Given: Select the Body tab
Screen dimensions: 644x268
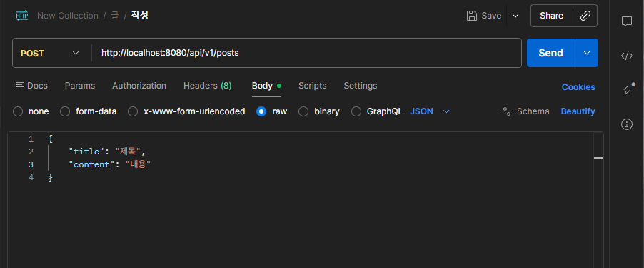Looking at the screenshot, I should pyautogui.click(x=266, y=86).
